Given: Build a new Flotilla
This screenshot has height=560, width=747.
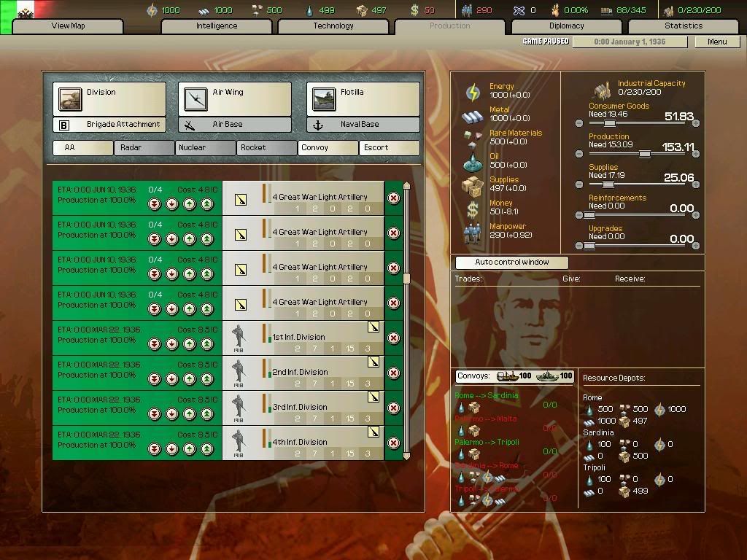Looking at the screenshot, I should [x=363, y=98].
